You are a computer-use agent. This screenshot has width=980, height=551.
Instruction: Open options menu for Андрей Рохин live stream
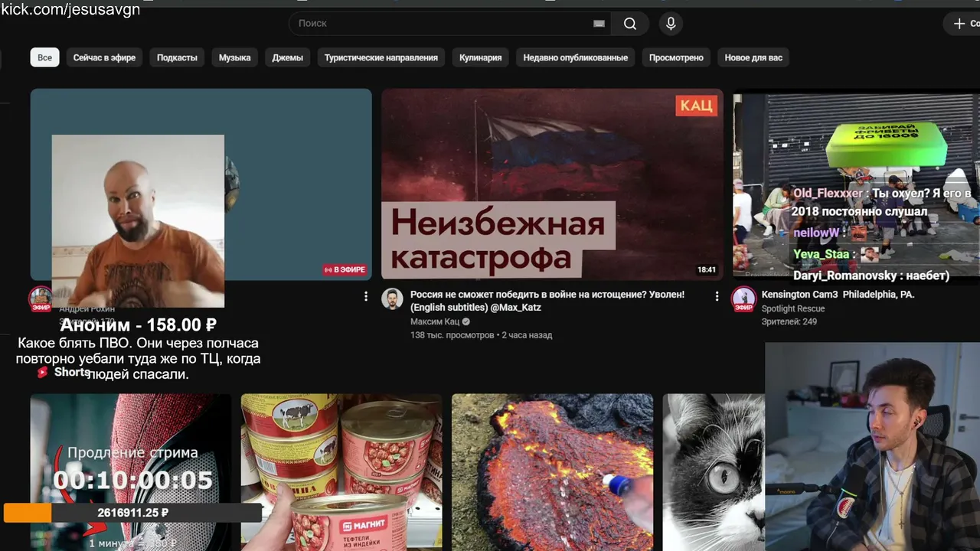(366, 296)
